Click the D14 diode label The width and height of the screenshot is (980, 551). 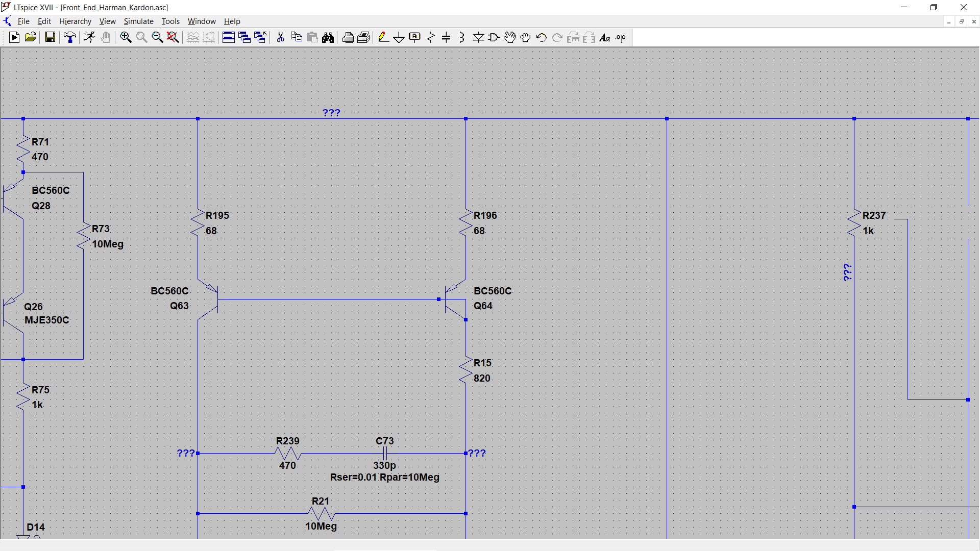click(36, 527)
